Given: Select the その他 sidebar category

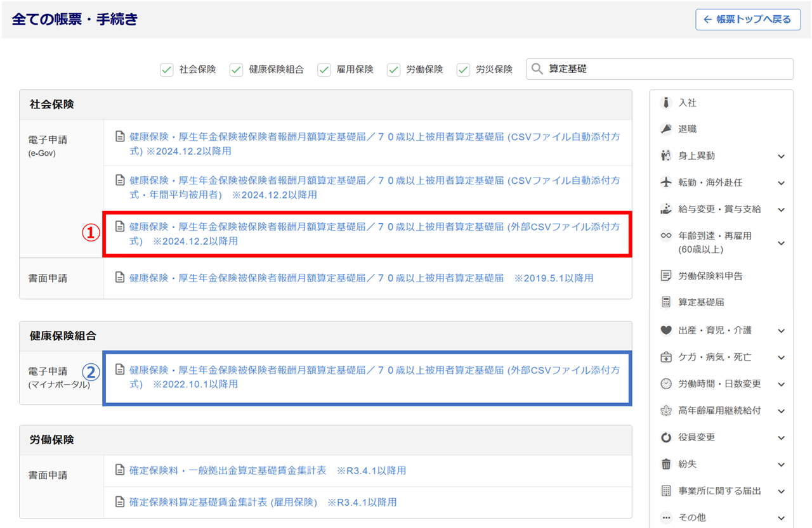Looking at the screenshot, I should [x=691, y=517].
